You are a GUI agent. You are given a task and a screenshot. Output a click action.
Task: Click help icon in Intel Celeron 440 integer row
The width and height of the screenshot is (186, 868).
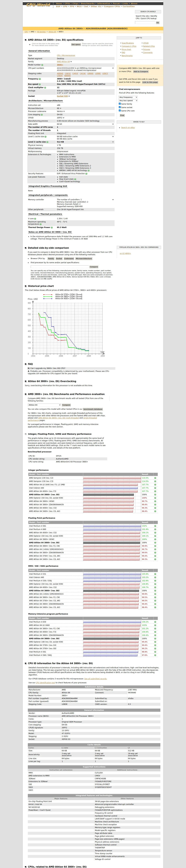(x=155, y=488)
